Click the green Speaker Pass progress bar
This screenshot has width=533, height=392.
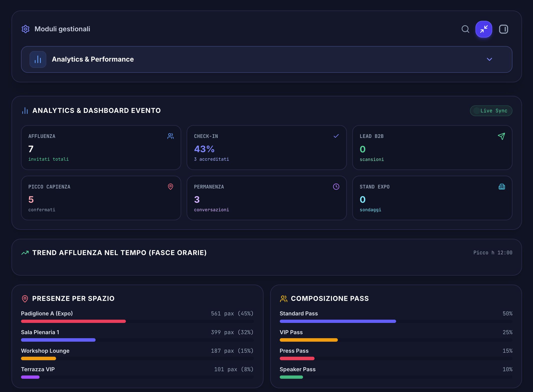(x=291, y=377)
